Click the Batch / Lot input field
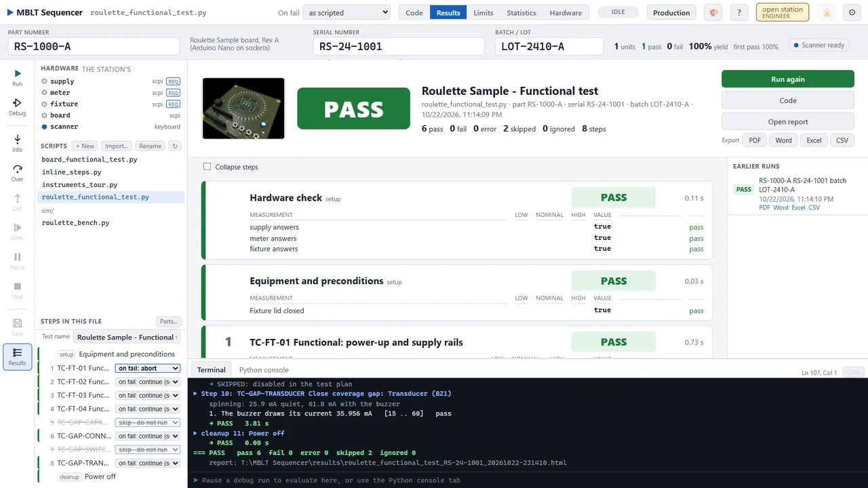This screenshot has height=488, width=868. 549,46
